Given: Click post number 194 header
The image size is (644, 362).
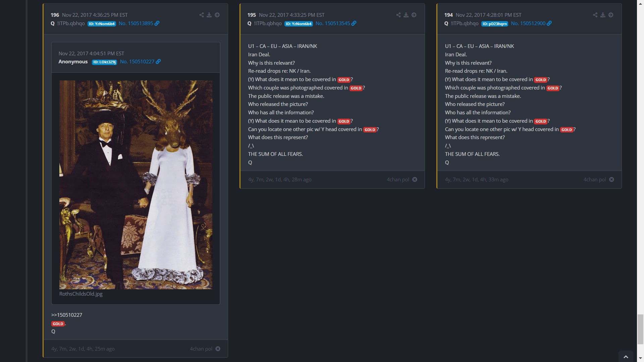Looking at the screenshot, I should click(448, 15).
